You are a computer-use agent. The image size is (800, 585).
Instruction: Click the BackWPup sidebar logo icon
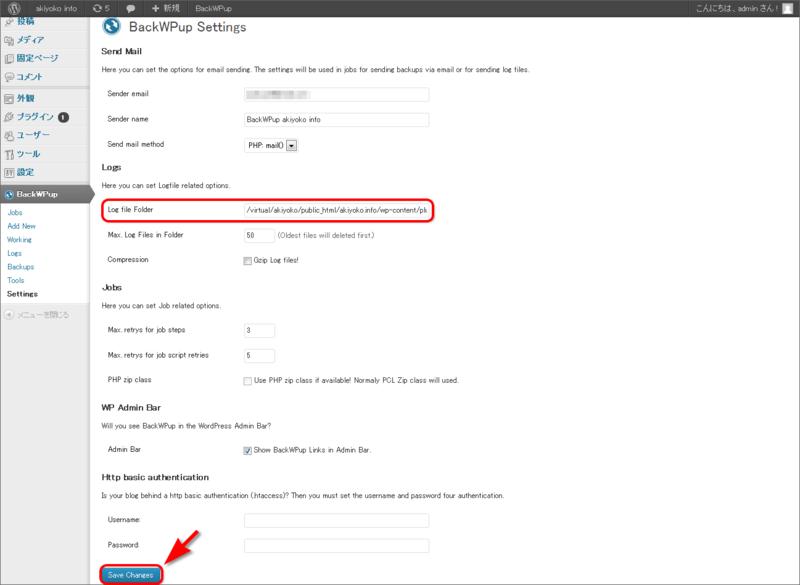tap(9, 194)
